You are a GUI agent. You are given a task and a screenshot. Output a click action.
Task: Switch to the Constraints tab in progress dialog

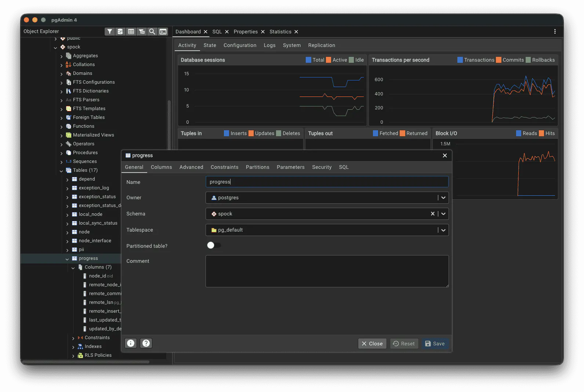tap(224, 167)
